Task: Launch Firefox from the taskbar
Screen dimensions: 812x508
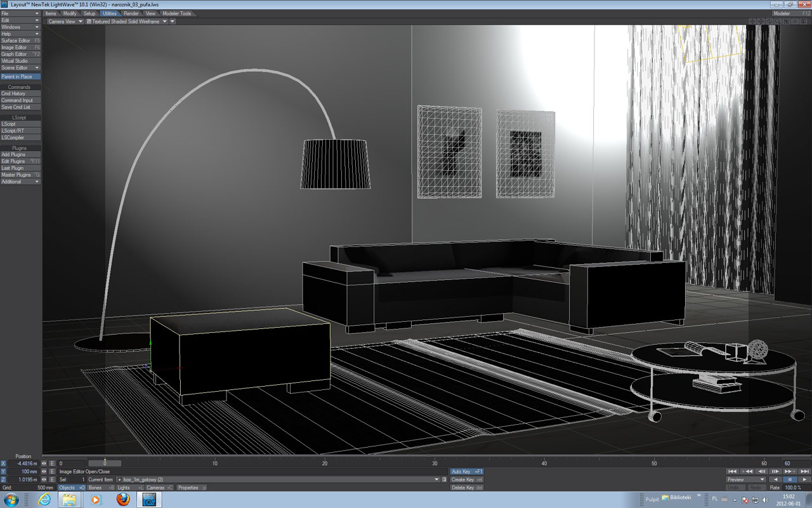Action: pyautogui.click(x=123, y=499)
